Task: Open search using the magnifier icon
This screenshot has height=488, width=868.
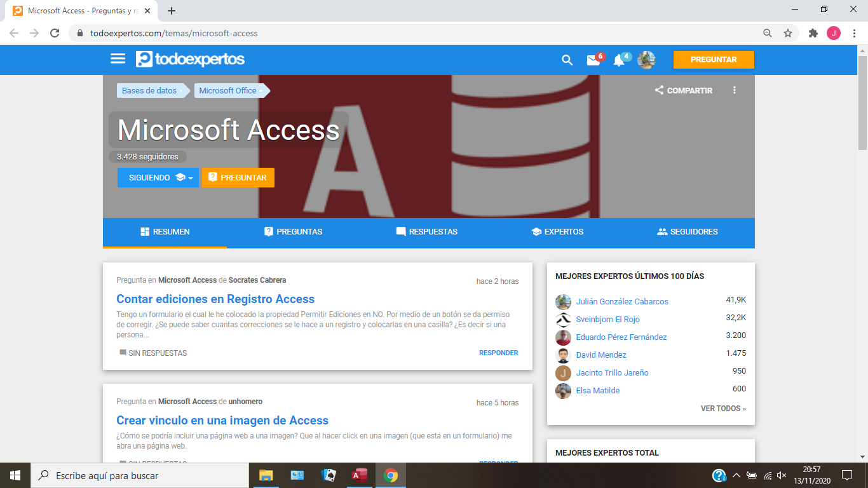Action: 566,60
